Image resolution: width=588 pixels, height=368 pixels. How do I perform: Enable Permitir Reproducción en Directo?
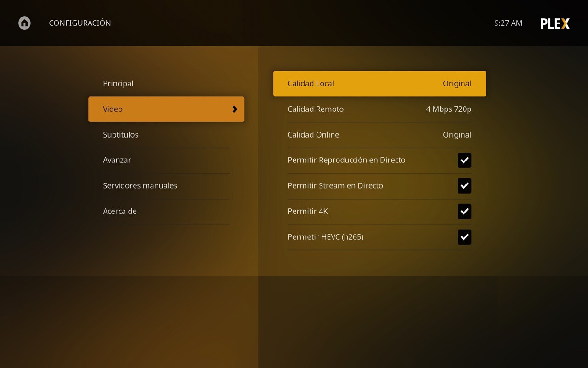click(464, 160)
